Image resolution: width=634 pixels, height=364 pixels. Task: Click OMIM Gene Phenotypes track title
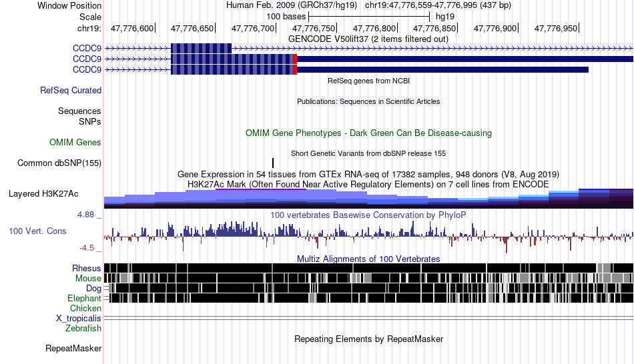click(369, 133)
